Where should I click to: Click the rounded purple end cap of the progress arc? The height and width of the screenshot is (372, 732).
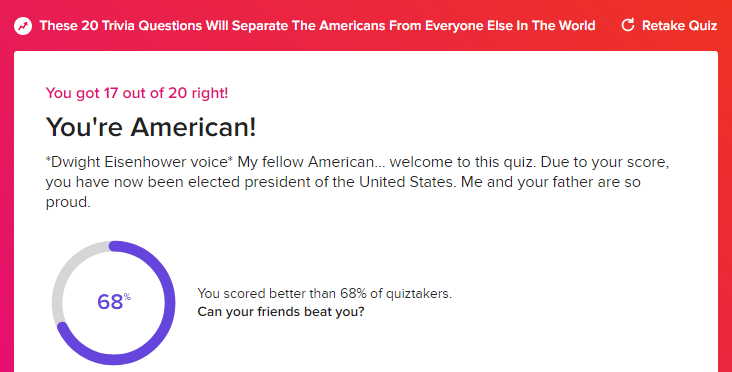63,328
